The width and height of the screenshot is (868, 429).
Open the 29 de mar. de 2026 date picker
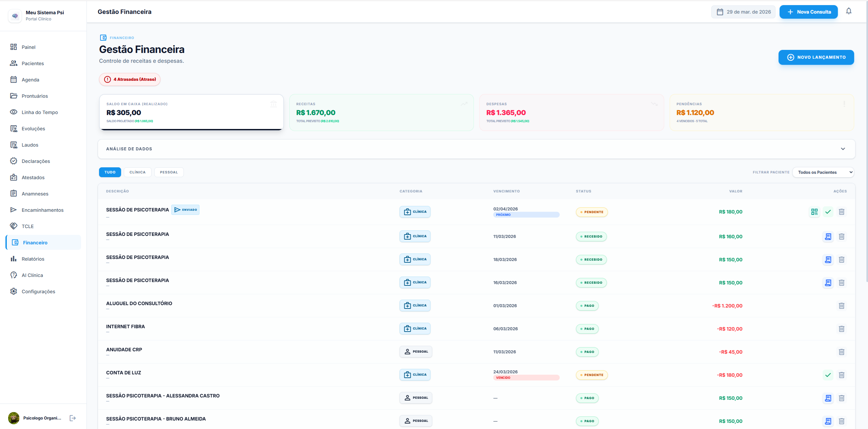point(743,12)
